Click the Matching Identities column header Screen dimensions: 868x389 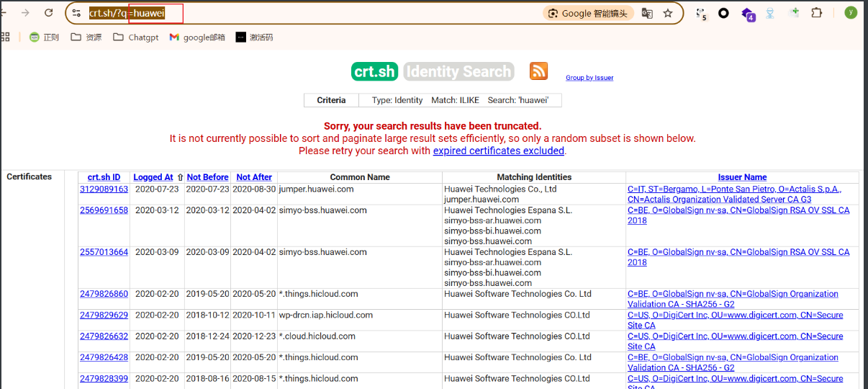click(x=534, y=177)
